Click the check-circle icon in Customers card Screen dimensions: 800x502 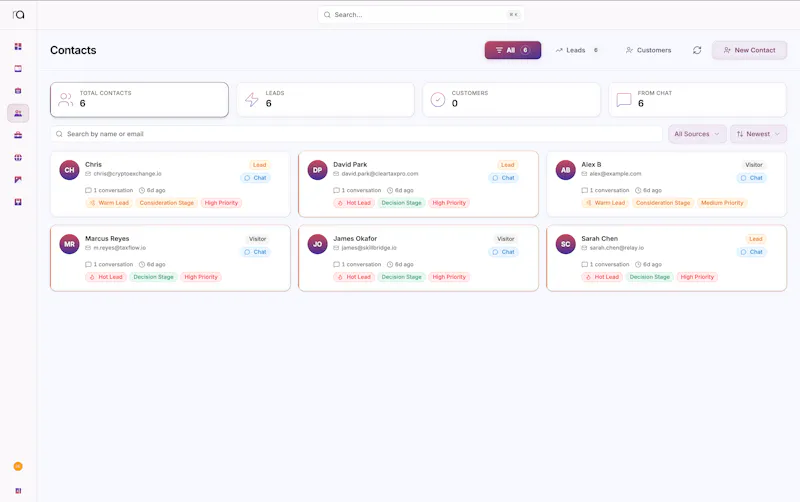click(x=438, y=99)
